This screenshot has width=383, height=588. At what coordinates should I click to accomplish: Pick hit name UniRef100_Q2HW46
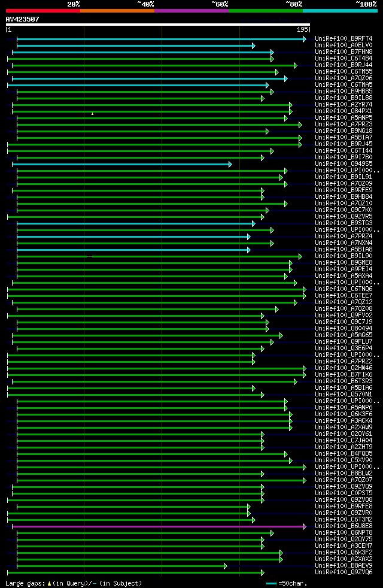(x=344, y=368)
